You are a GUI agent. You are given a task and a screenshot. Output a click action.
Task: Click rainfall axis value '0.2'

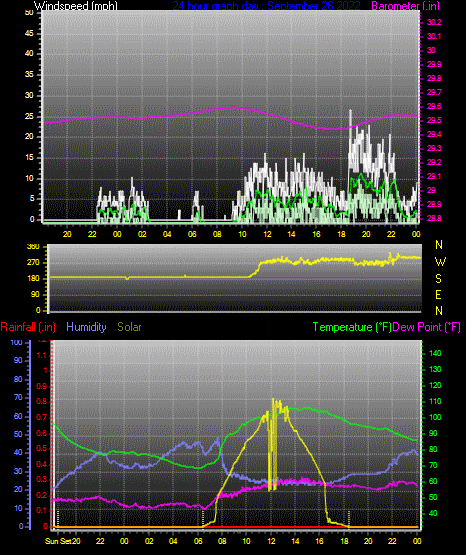pos(42,496)
